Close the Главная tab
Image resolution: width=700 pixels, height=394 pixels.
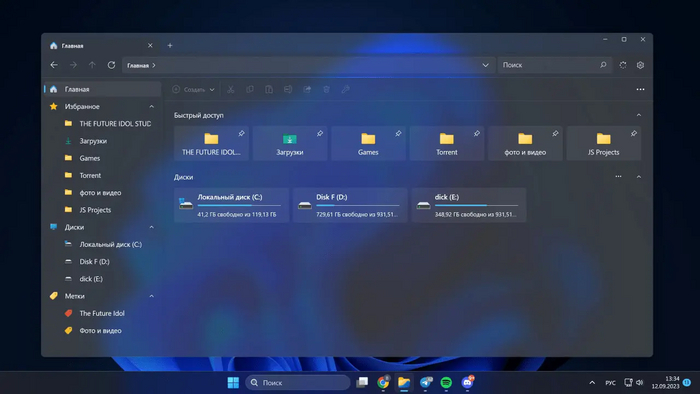150,46
